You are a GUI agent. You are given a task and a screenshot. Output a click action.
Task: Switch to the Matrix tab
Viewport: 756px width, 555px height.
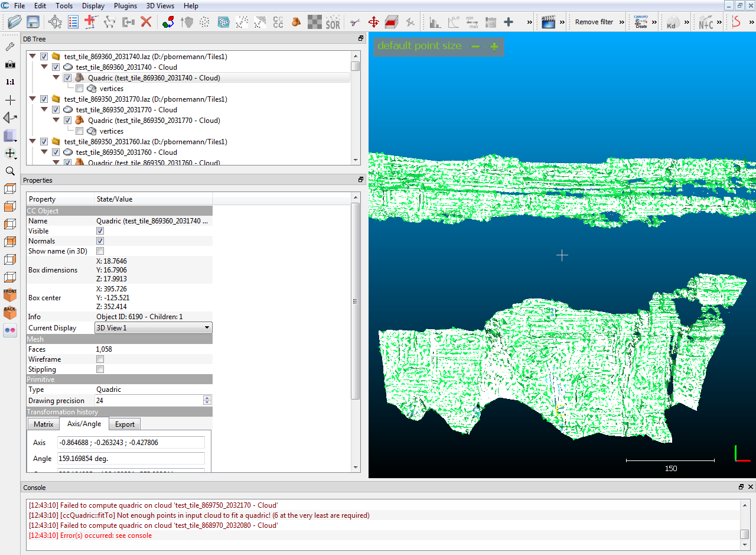point(44,424)
